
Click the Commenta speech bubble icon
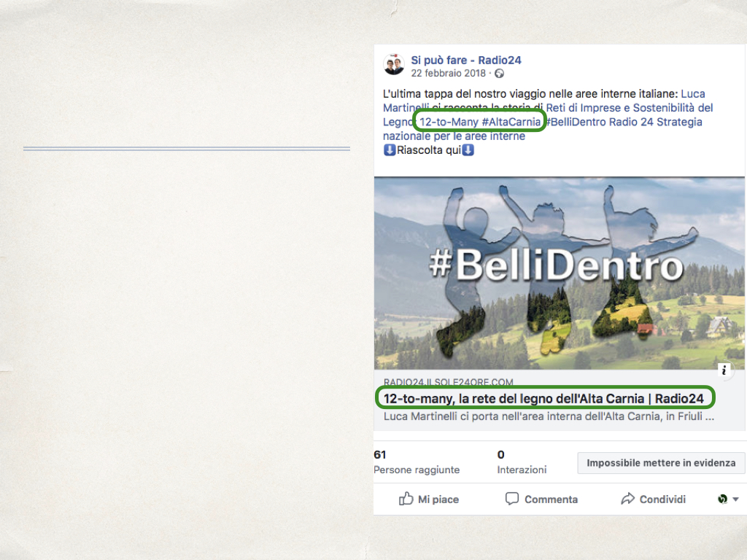pyautogui.click(x=511, y=499)
